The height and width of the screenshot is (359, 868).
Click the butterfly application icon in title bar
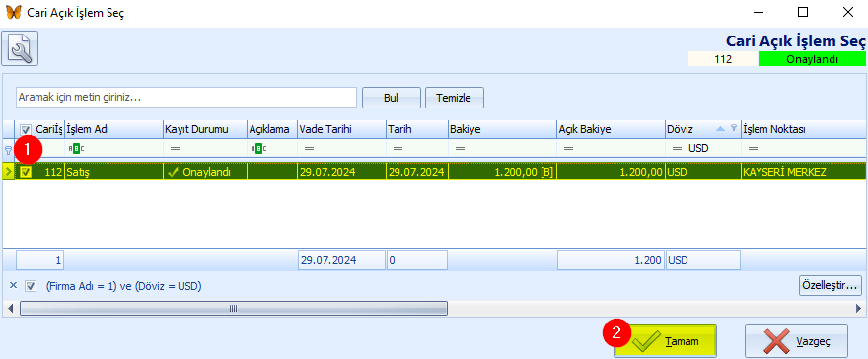click(x=13, y=12)
